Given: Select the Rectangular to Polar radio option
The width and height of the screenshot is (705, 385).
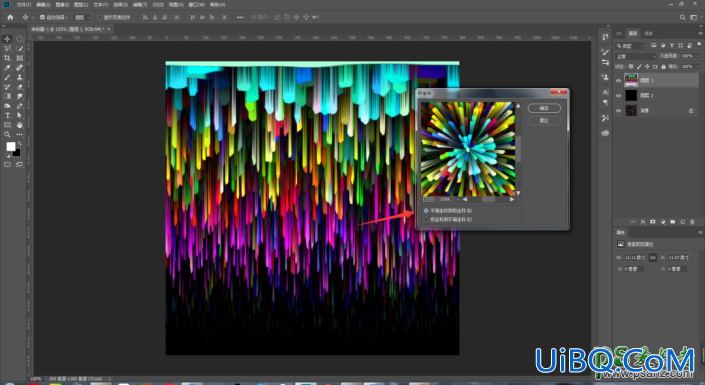Looking at the screenshot, I should pyautogui.click(x=426, y=210).
